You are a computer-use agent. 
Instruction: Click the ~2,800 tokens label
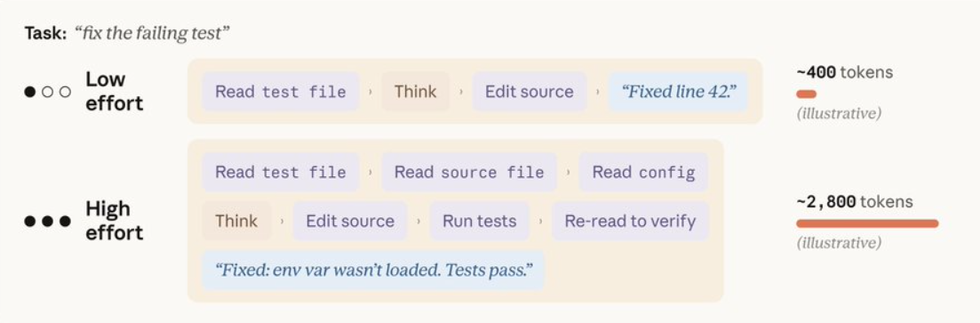[855, 202]
